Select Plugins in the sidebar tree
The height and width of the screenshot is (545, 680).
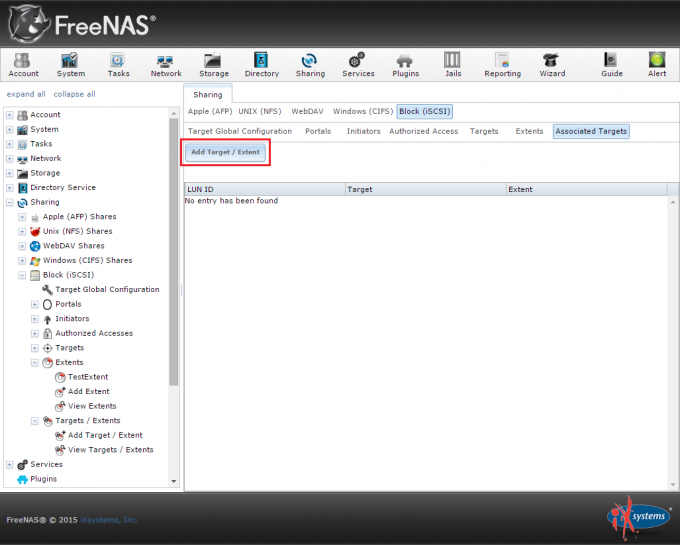click(x=43, y=479)
